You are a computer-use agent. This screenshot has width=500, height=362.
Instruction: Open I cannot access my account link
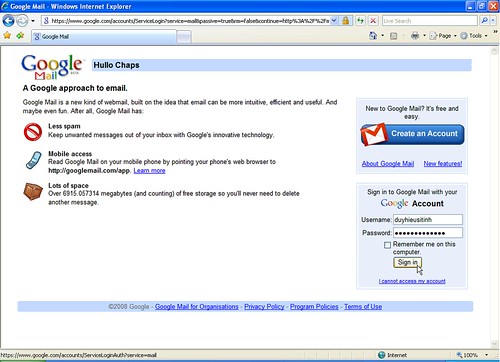click(x=412, y=281)
